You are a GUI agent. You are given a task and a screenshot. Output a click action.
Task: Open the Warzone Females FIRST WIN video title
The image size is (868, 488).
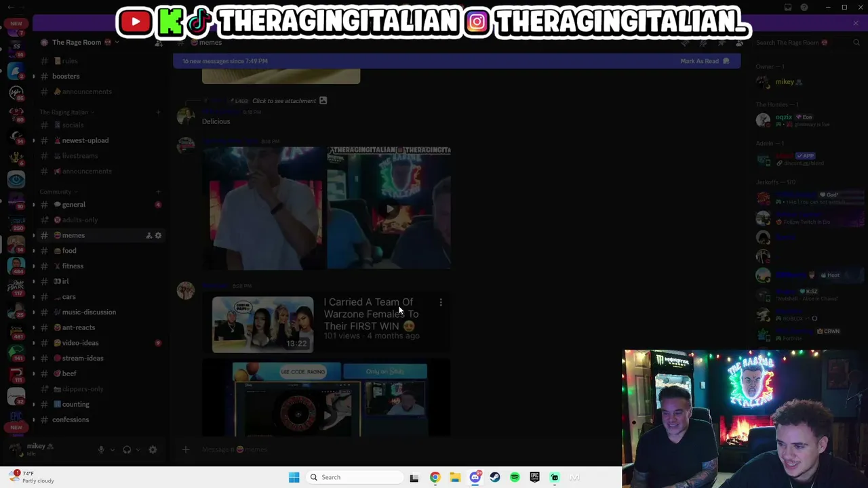tap(371, 314)
